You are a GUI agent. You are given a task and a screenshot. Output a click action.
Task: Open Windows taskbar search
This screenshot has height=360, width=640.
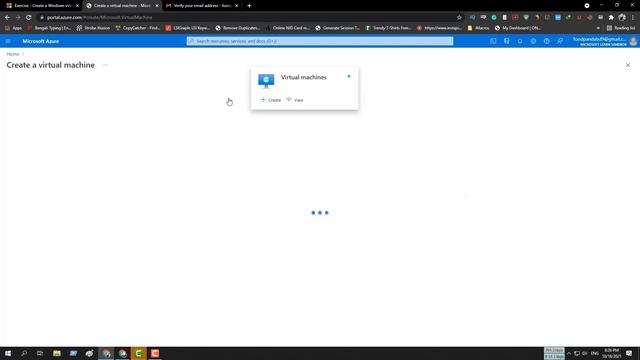[x=24, y=353]
